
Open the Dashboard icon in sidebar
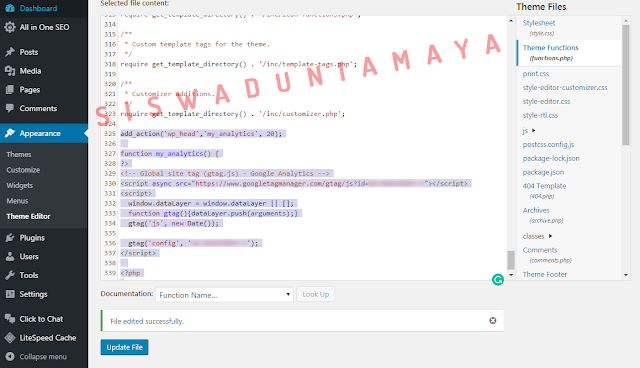click(10, 8)
